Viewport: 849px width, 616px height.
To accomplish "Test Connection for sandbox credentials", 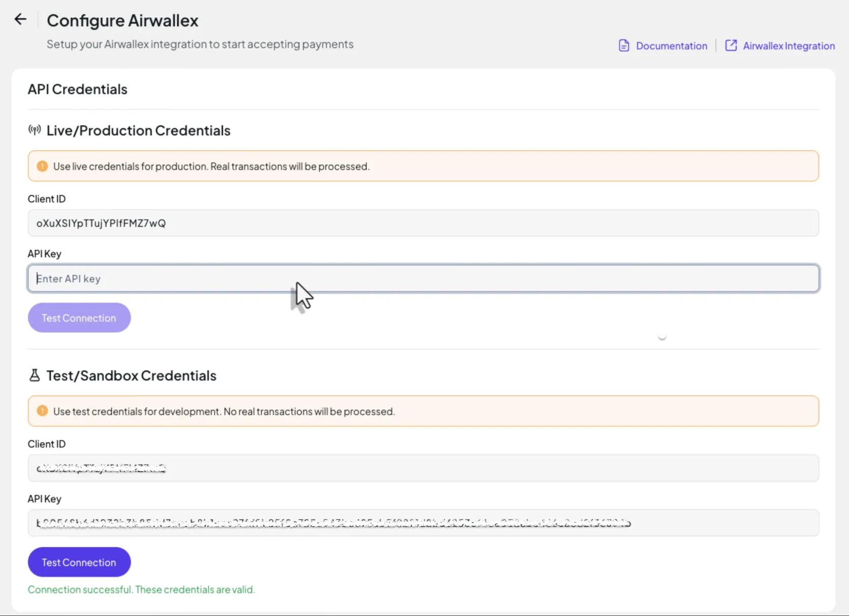I will tap(79, 562).
